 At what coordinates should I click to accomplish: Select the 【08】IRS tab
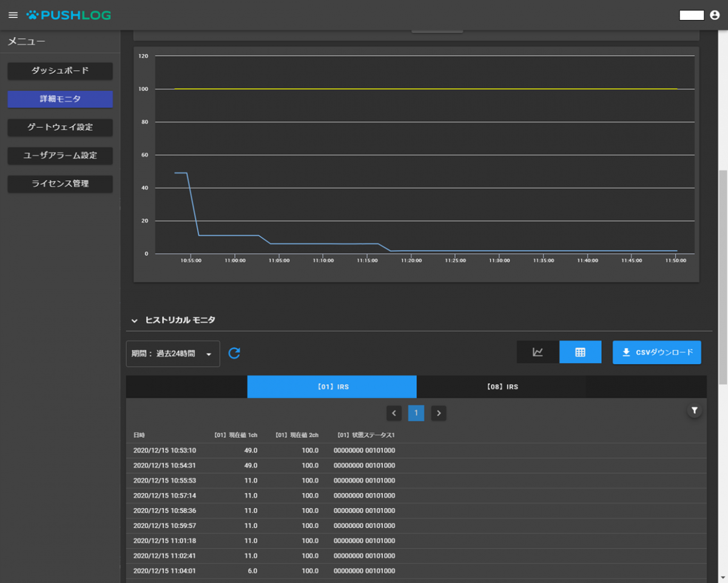(x=502, y=387)
